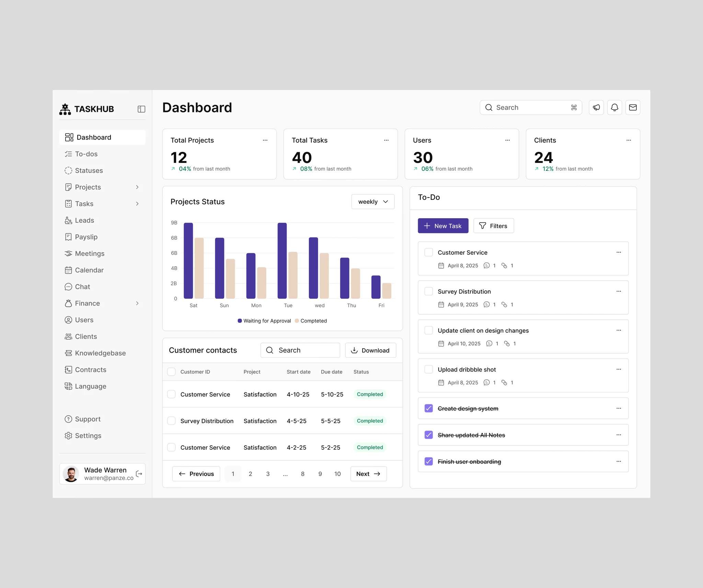Click the Previous page button
The image size is (703, 588).
coord(196,474)
